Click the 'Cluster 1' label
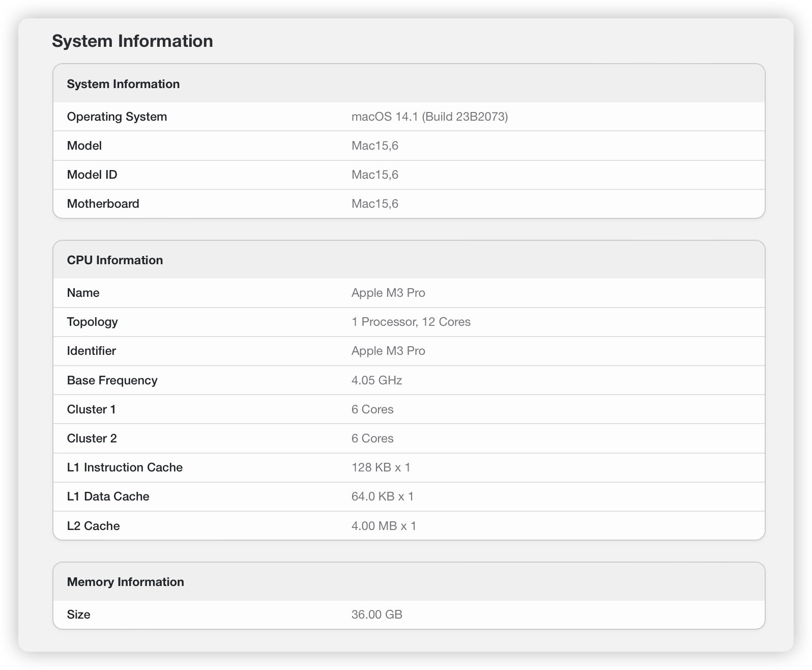 click(x=91, y=409)
